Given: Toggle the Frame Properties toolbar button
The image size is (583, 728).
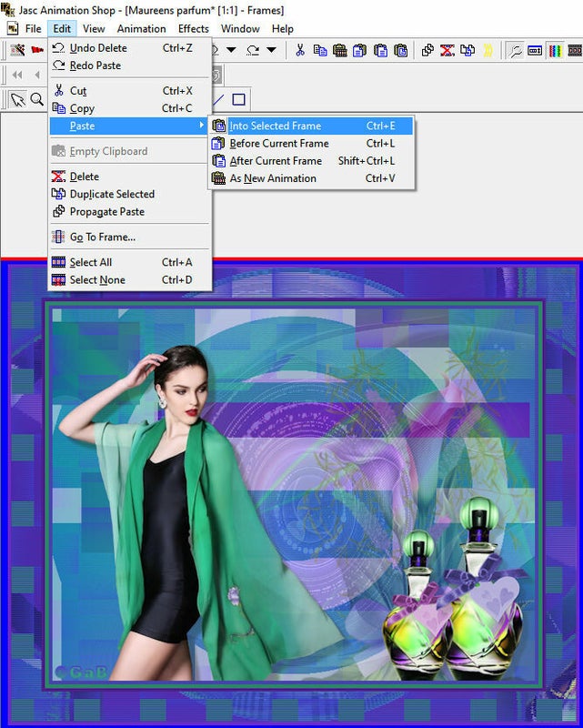Looking at the screenshot, I should click(535, 50).
